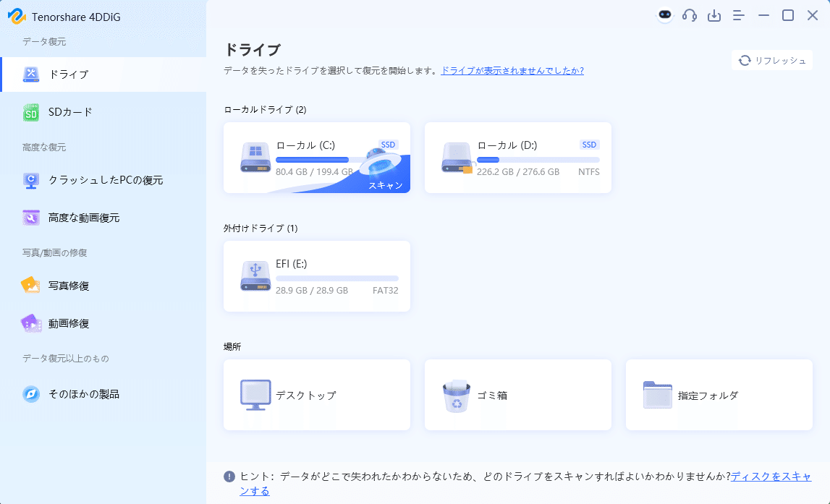
Task: Open 動画修復 sidebar item
Action: [x=103, y=324]
